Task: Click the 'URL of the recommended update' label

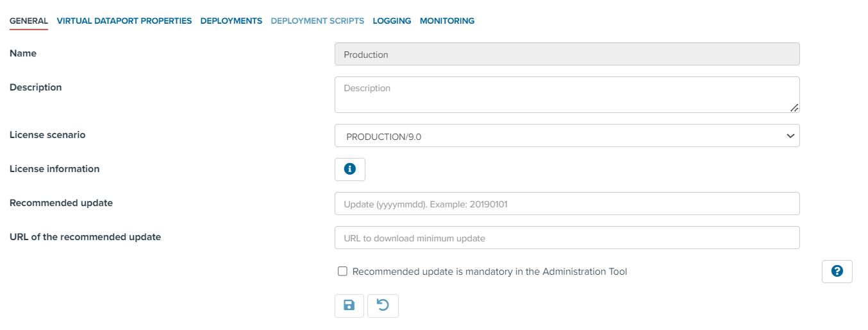Action: [85, 237]
